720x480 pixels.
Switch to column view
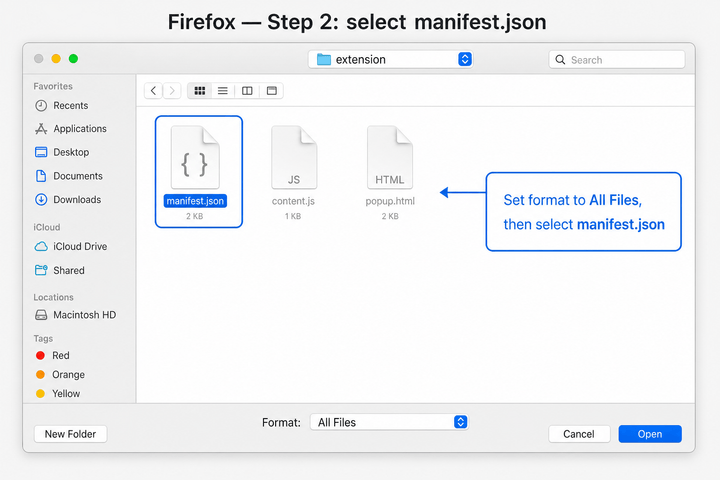[x=247, y=91]
